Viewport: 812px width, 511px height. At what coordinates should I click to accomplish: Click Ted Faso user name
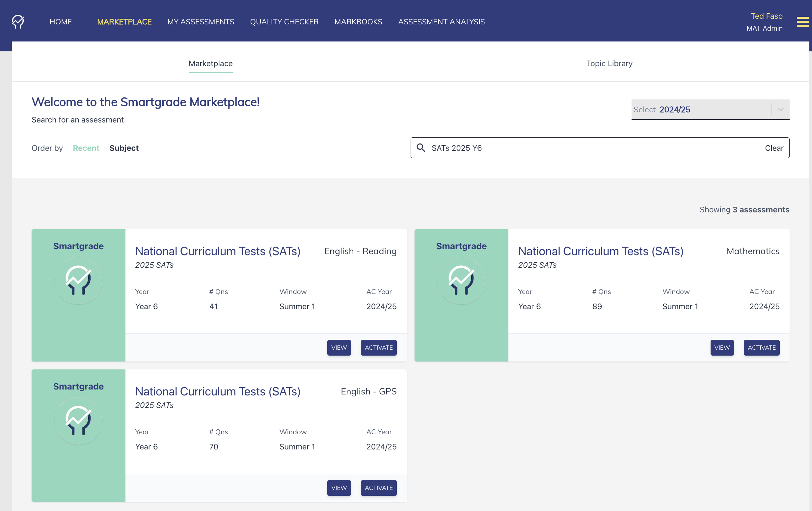(766, 16)
